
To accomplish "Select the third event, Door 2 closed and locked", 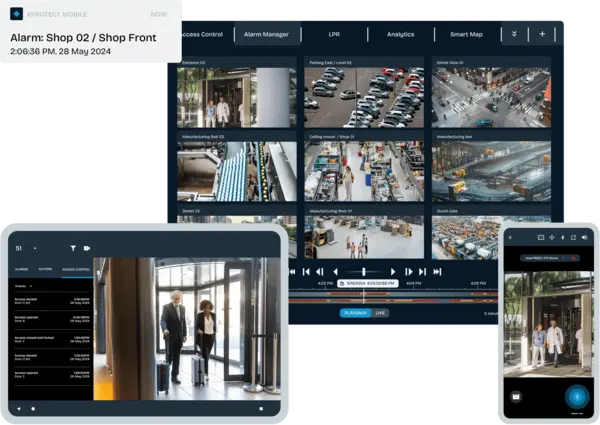I will click(x=52, y=339).
